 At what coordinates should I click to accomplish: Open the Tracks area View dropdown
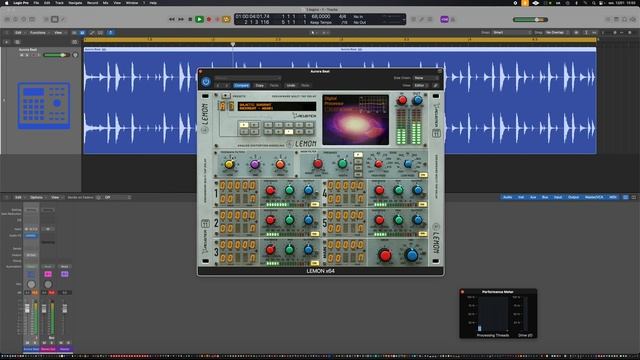(x=59, y=33)
